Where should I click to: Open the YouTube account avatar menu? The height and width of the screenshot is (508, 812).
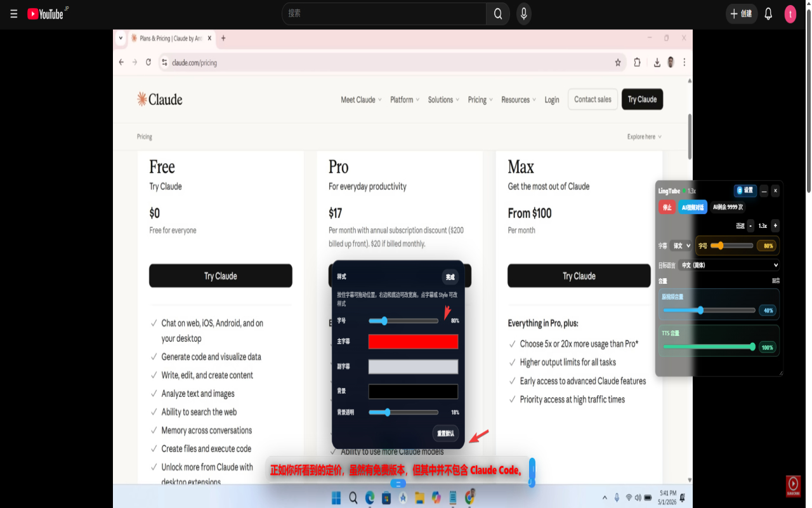point(790,14)
